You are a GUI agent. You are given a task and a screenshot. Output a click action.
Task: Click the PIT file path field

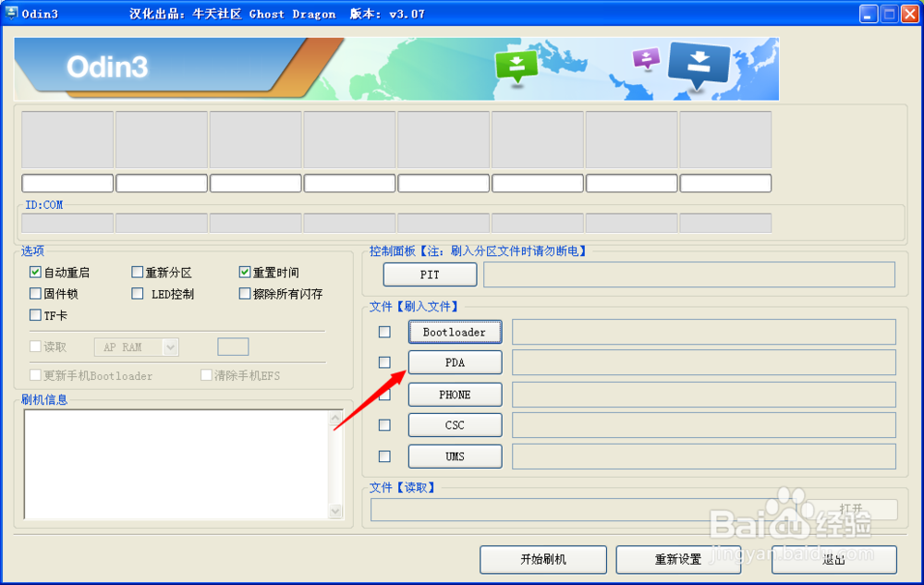pyautogui.click(x=689, y=274)
